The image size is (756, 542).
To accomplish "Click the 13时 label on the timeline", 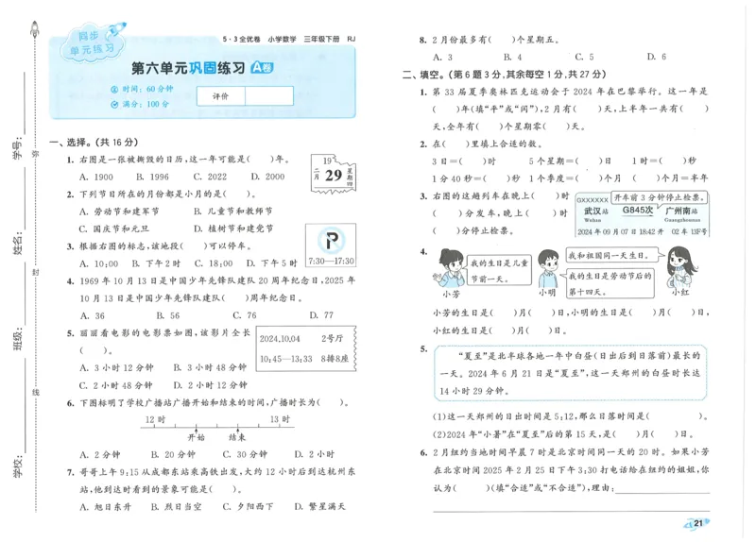I will pyautogui.click(x=280, y=419).
